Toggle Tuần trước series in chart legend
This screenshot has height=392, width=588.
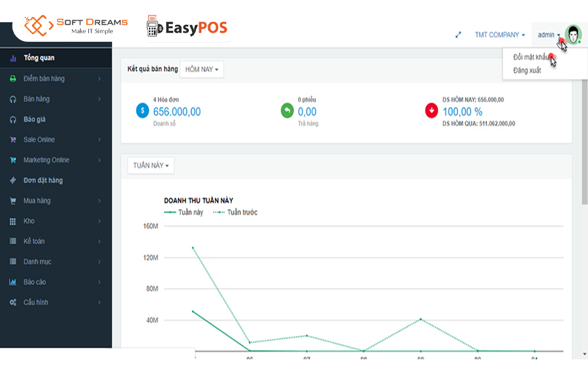coord(242,212)
